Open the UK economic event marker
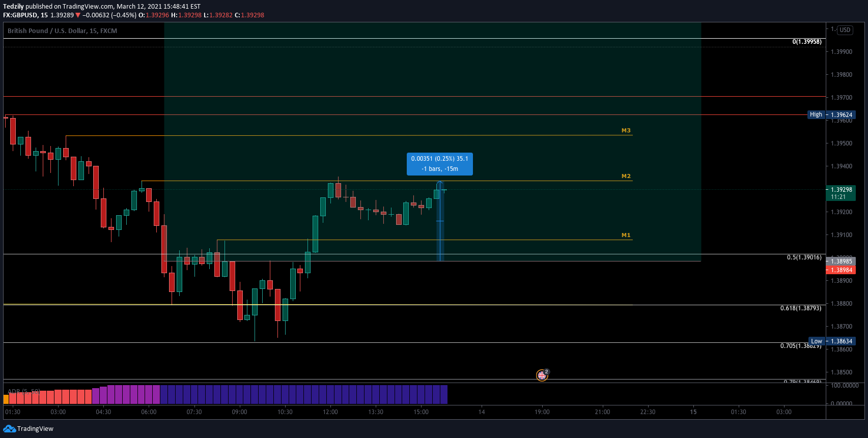The width and height of the screenshot is (868, 438). pyautogui.click(x=542, y=375)
